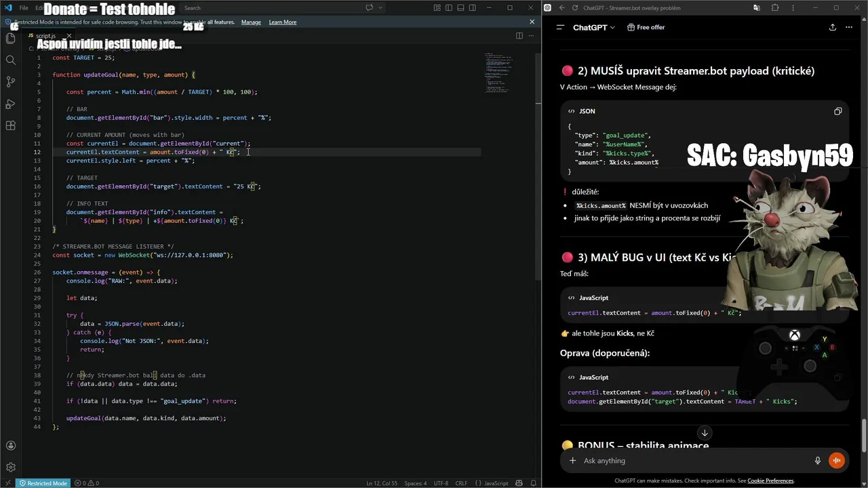Add attachment with plus icon in ChatGPT
The height and width of the screenshot is (488, 868).
point(572,460)
